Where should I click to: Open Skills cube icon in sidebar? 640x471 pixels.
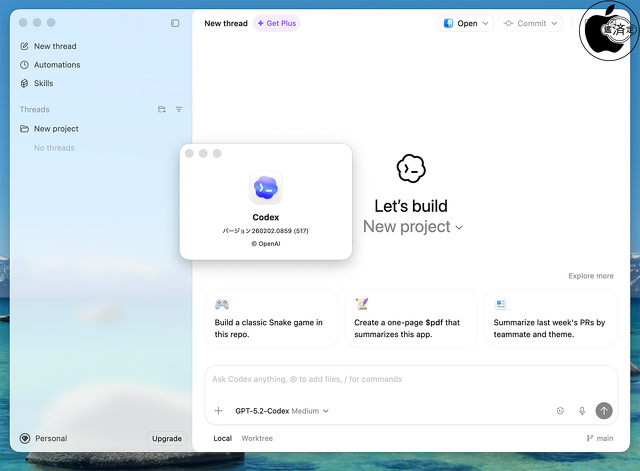(24, 83)
